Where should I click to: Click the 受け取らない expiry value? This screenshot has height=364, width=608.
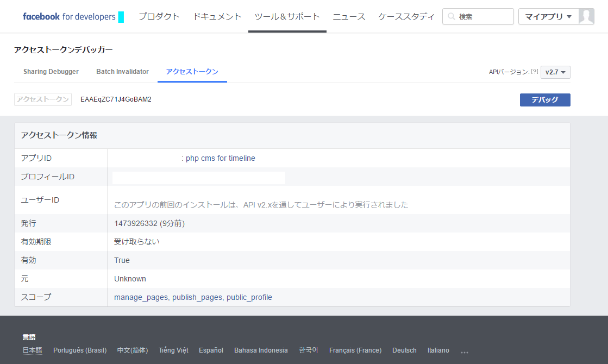pyautogui.click(x=136, y=242)
